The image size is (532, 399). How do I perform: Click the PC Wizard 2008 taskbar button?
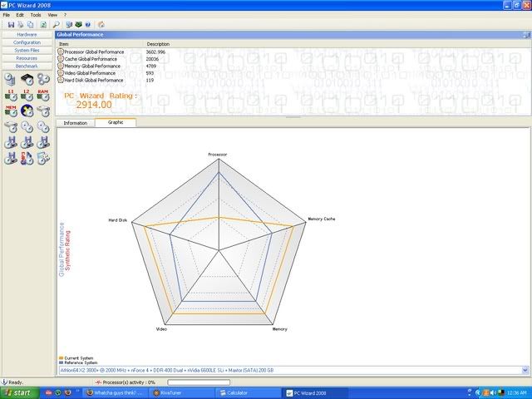point(315,393)
